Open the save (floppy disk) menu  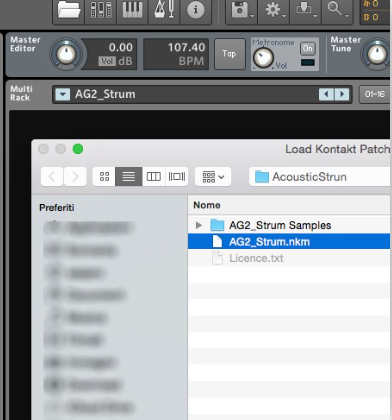point(242,10)
